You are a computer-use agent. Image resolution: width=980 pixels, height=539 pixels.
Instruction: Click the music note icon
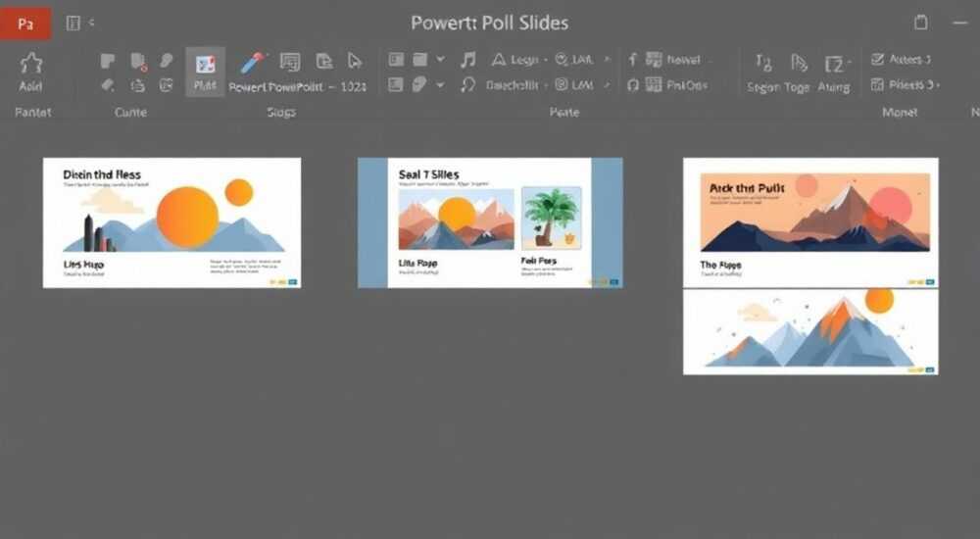click(x=467, y=60)
